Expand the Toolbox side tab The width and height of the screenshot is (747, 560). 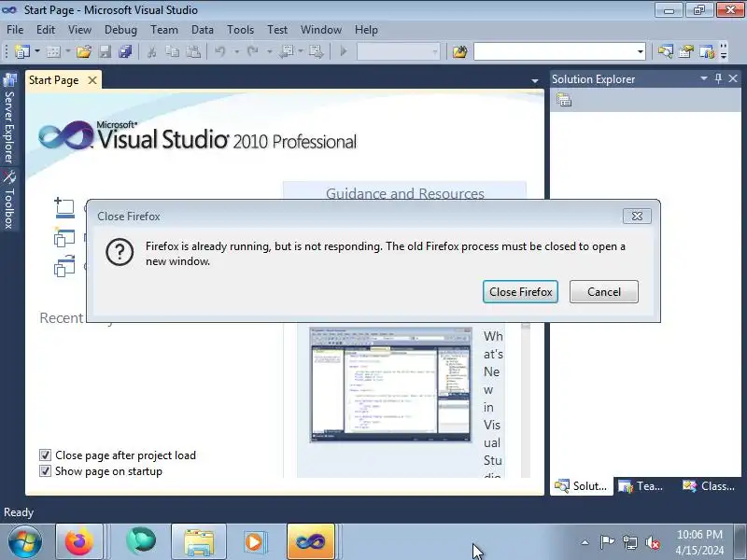click(9, 200)
